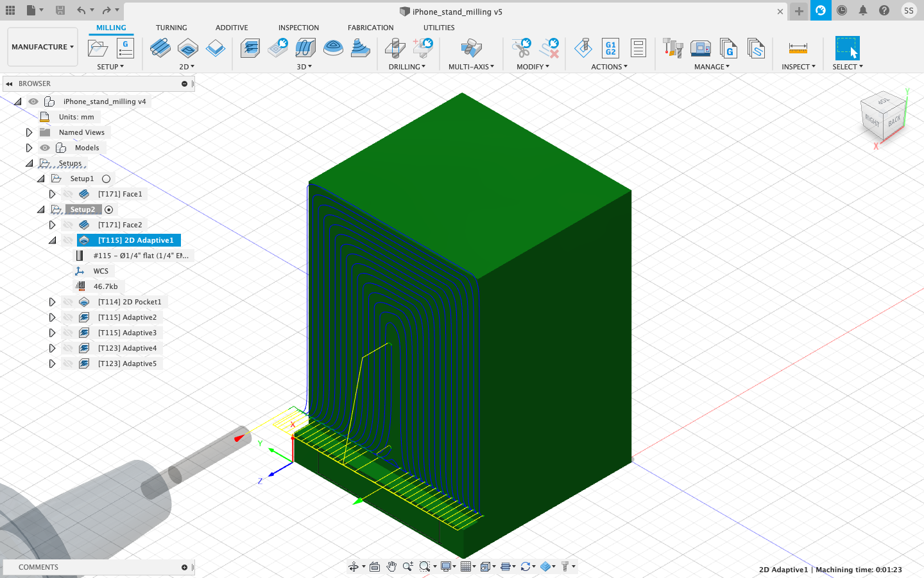Open the Setup Sheet icon

(638, 48)
